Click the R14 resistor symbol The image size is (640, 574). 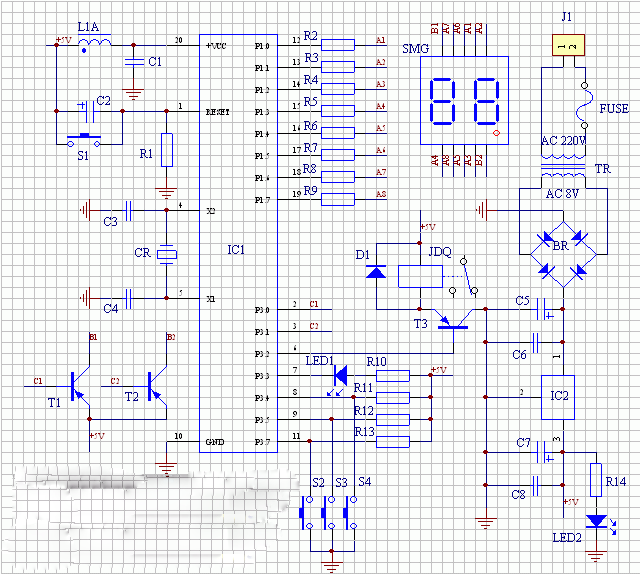click(596, 480)
